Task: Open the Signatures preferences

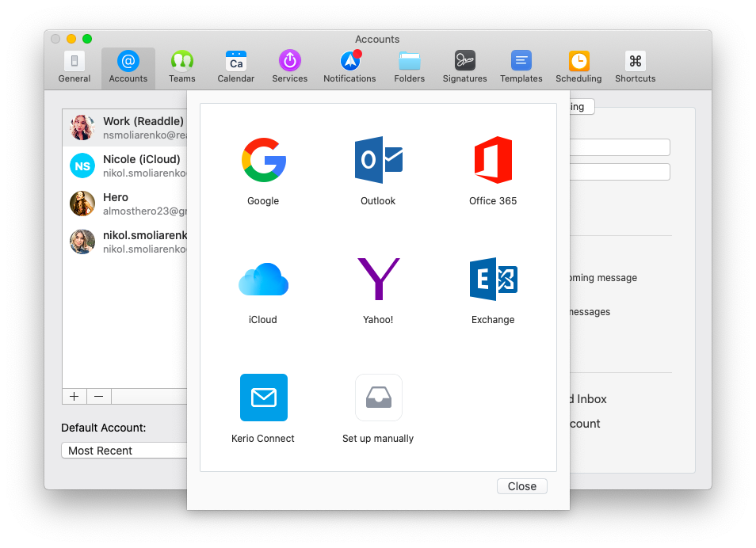Action: tap(465, 67)
